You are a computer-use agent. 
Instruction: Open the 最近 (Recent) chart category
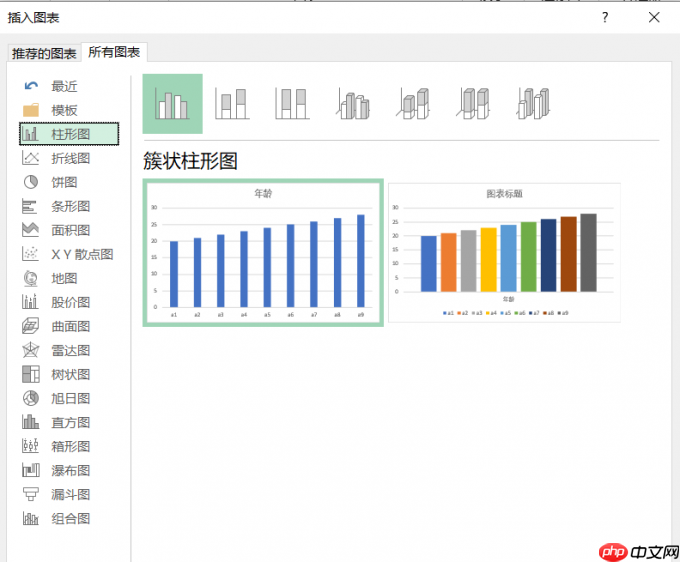[69, 86]
